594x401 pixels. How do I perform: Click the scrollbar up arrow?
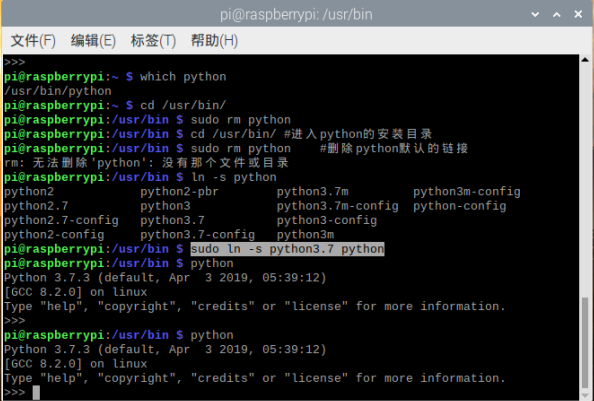click(x=585, y=59)
